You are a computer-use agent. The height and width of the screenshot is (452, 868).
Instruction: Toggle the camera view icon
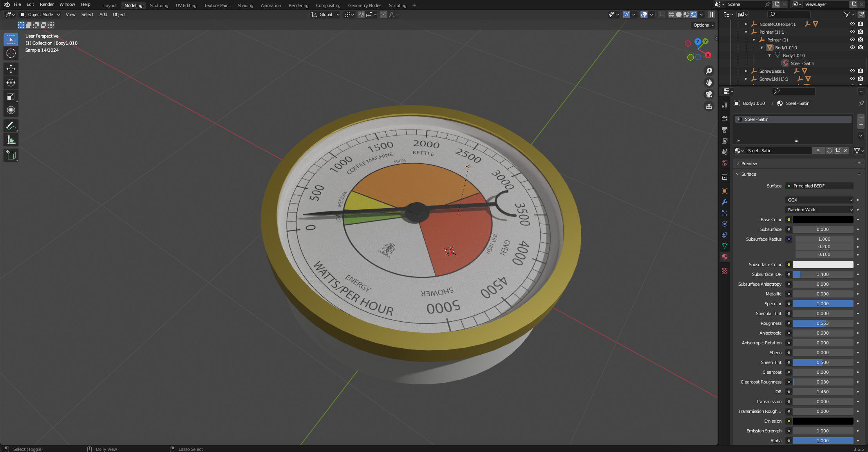(709, 94)
